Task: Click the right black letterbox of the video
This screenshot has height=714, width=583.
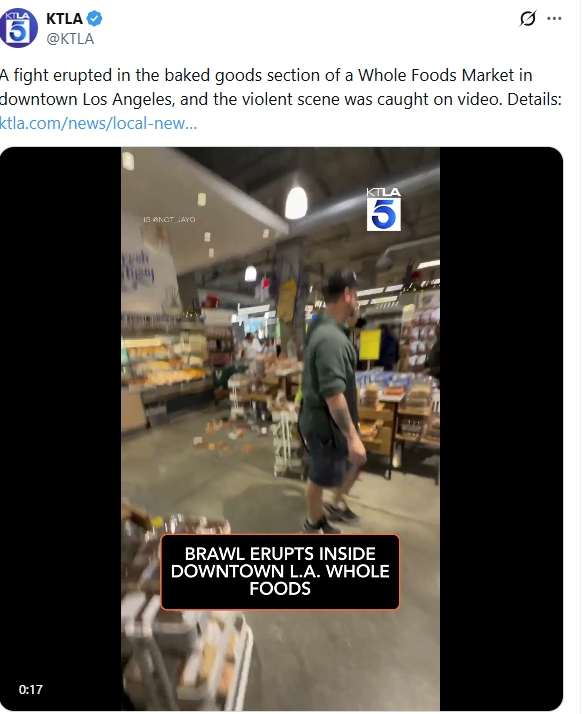Action: 501,428
